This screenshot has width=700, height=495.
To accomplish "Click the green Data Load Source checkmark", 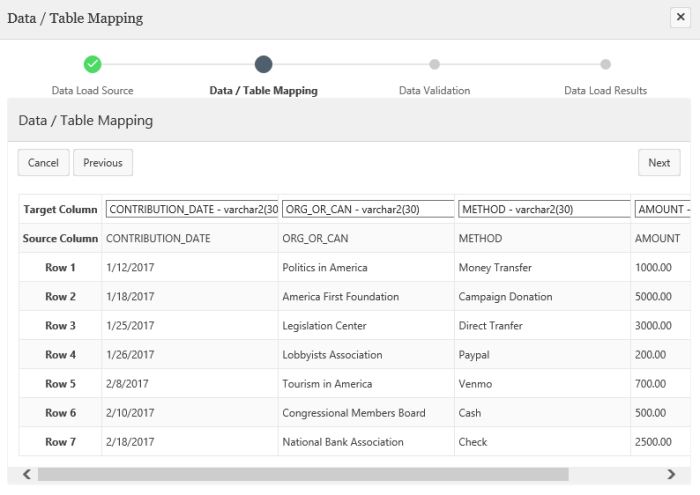I will (x=92, y=64).
